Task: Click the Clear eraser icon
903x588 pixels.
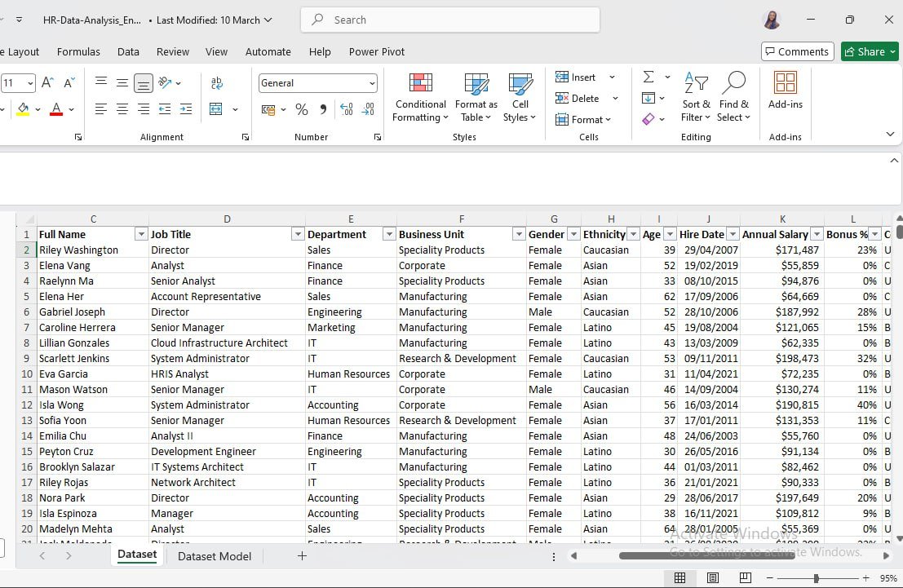Action: pyautogui.click(x=648, y=119)
